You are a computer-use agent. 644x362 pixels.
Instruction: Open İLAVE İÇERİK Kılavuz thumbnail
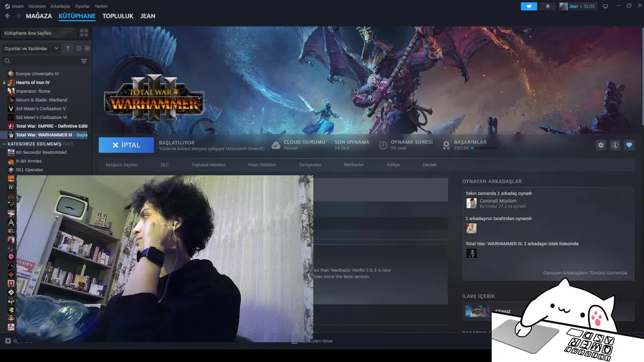[x=477, y=311]
